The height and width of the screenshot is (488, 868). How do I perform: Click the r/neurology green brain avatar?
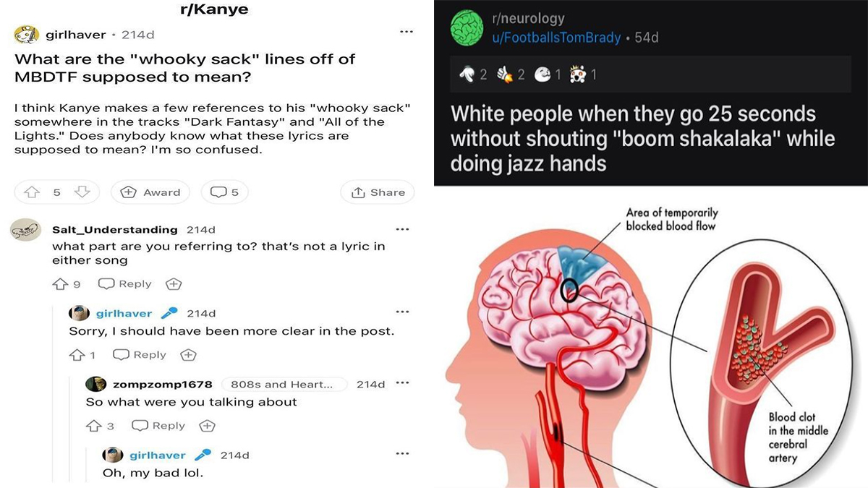tap(467, 28)
